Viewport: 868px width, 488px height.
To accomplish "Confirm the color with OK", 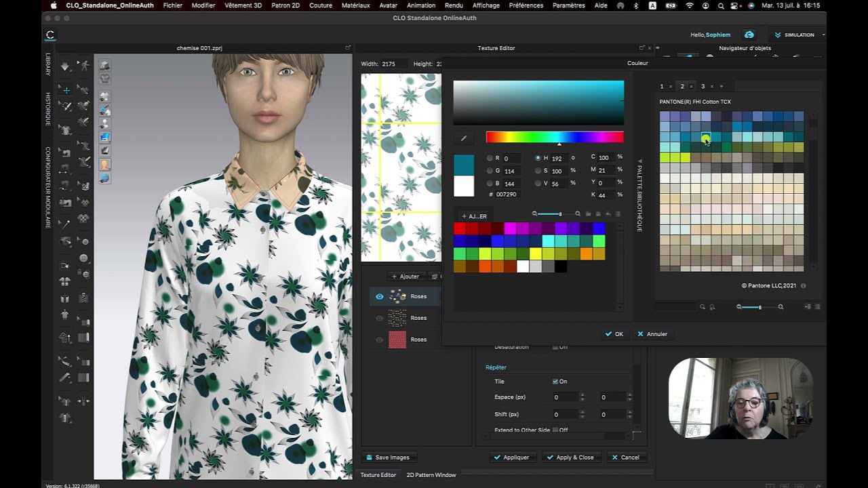I will coord(614,334).
